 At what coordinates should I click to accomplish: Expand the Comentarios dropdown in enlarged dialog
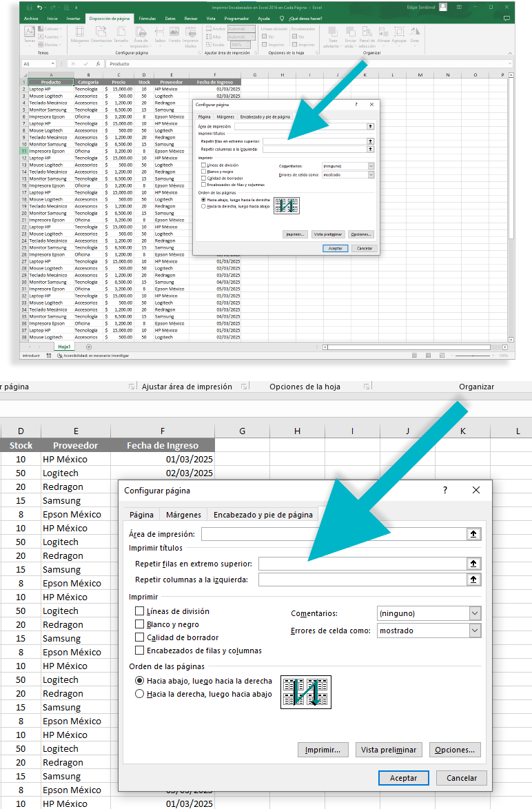474,613
